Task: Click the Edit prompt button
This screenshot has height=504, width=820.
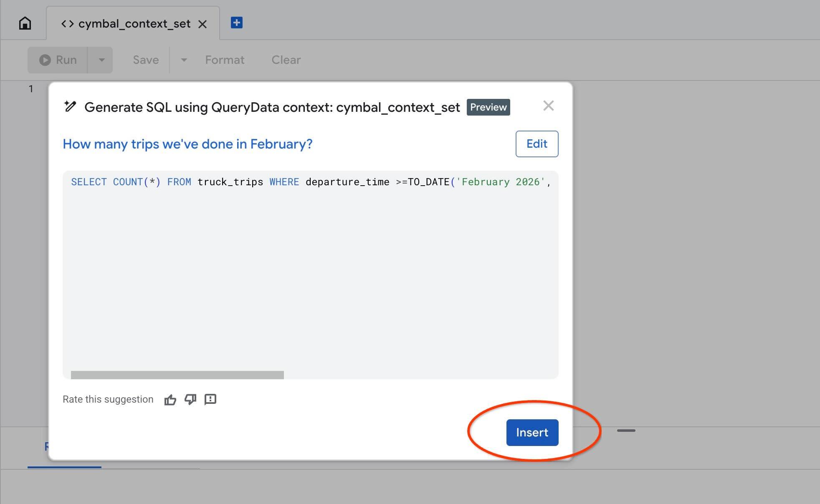Action: coord(537,144)
